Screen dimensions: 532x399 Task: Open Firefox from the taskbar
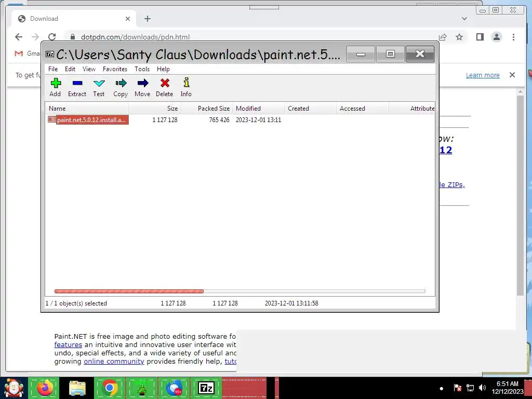tap(45, 388)
